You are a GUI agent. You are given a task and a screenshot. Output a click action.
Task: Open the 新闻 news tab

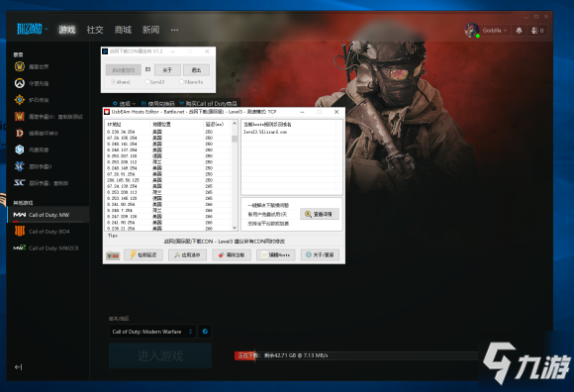pyautogui.click(x=150, y=30)
